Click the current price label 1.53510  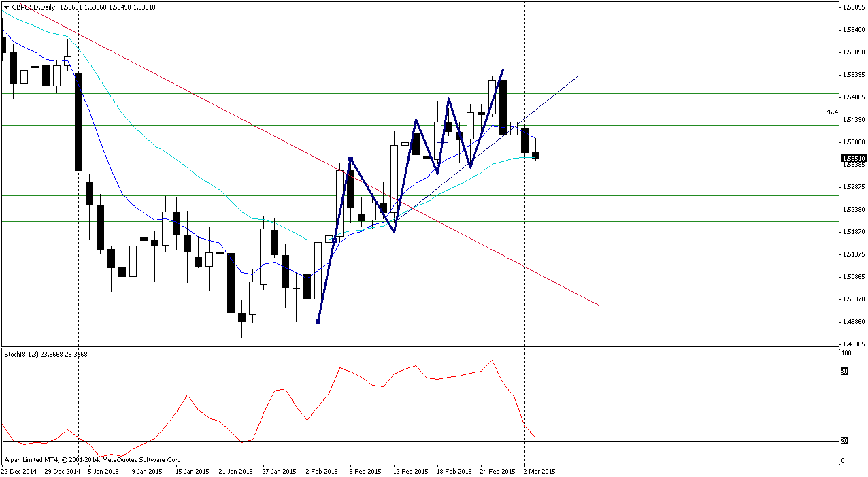coord(854,159)
